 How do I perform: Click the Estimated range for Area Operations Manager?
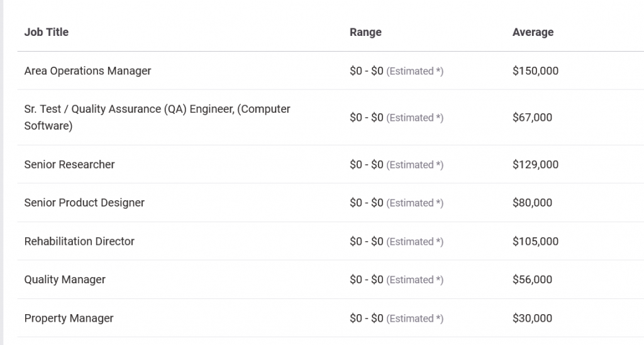point(396,71)
